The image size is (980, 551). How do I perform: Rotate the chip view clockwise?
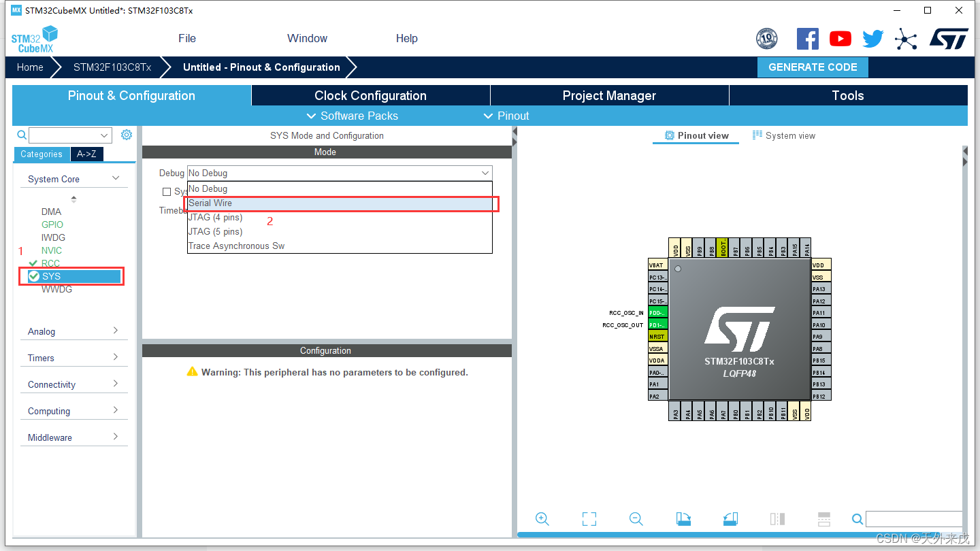683,519
